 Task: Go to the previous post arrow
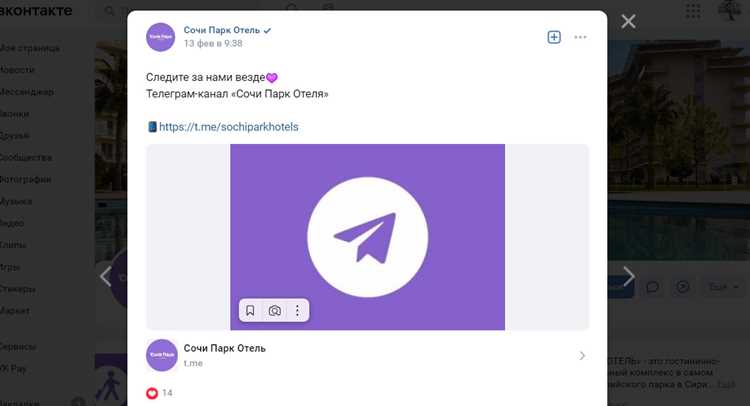click(x=106, y=276)
